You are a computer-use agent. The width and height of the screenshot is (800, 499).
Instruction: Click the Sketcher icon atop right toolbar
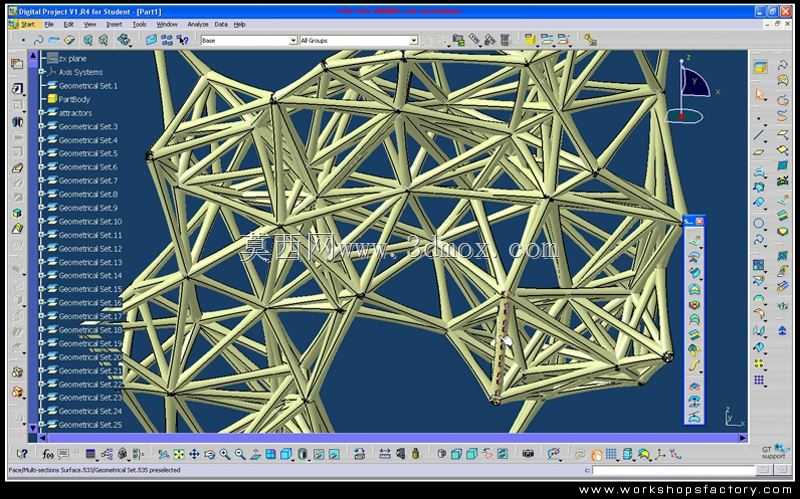760,67
